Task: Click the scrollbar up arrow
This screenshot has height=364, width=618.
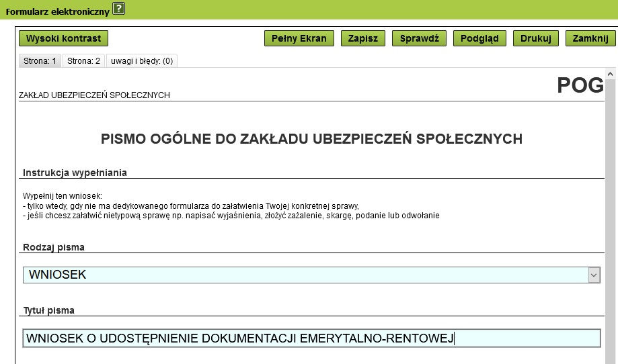Action: click(610, 74)
